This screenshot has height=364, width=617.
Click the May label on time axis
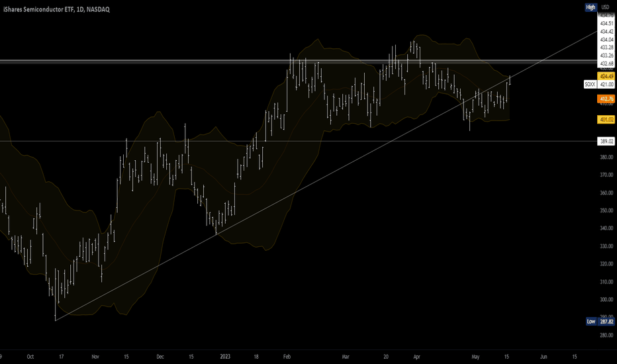tap(475, 357)
